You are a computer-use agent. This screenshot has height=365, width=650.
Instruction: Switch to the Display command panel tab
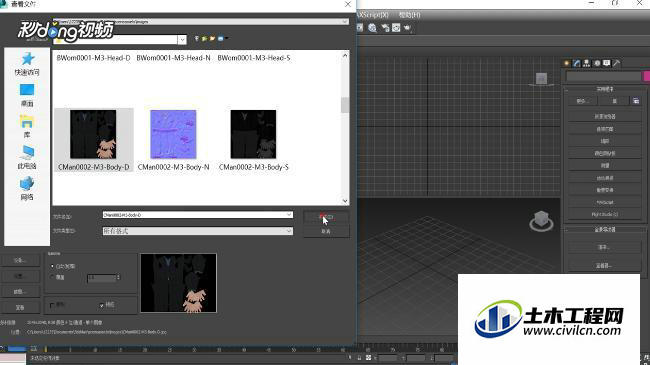(607, 63)
